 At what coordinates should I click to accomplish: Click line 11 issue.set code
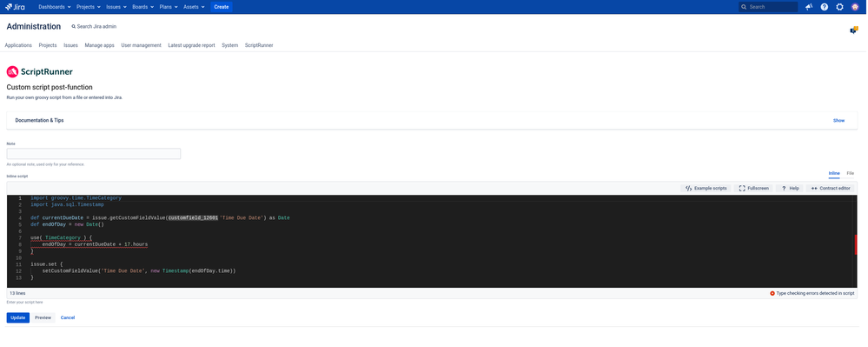click(47, 264)
